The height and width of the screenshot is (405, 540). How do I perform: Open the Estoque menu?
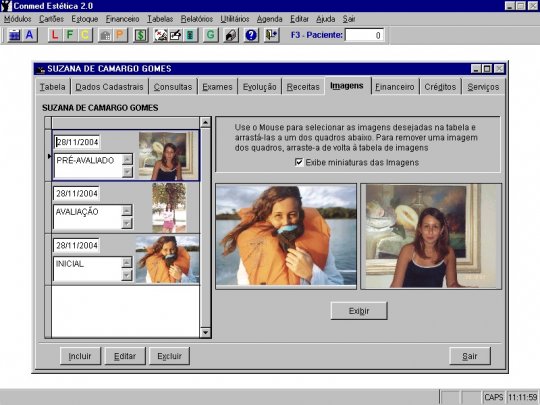tap(85, 19)
